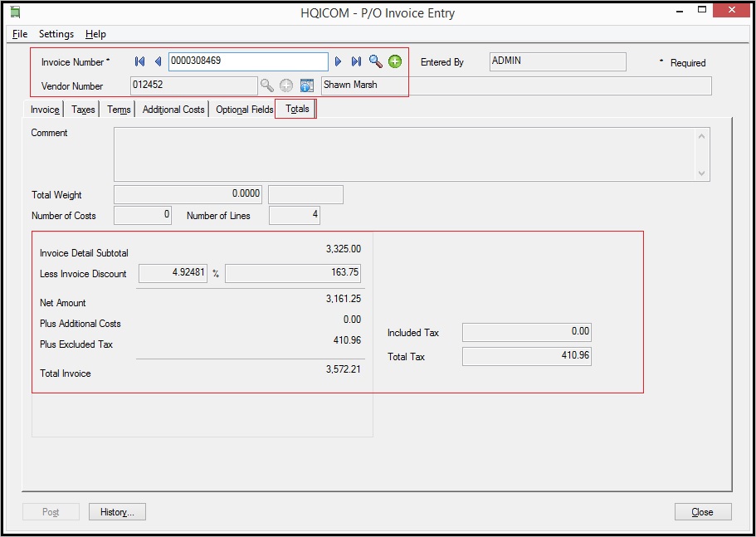This screenshot has height=537, width=756.
Task: Click the Close button at bottom
Action: tap(703, 512)
